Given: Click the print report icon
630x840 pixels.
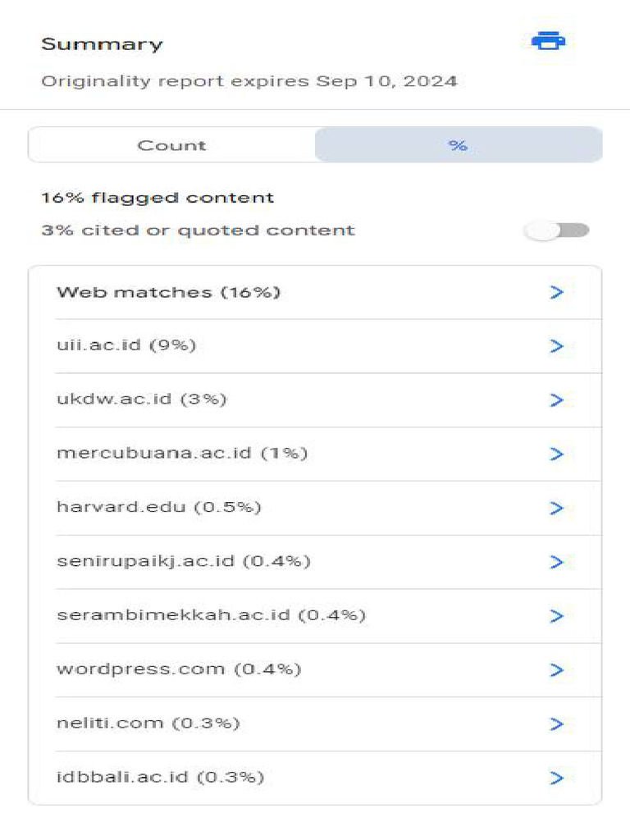Looking at the screenshot, I should coord(548,41).
